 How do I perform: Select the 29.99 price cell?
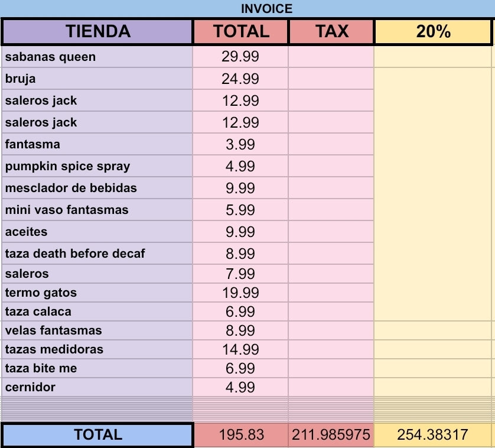point(240,57)
